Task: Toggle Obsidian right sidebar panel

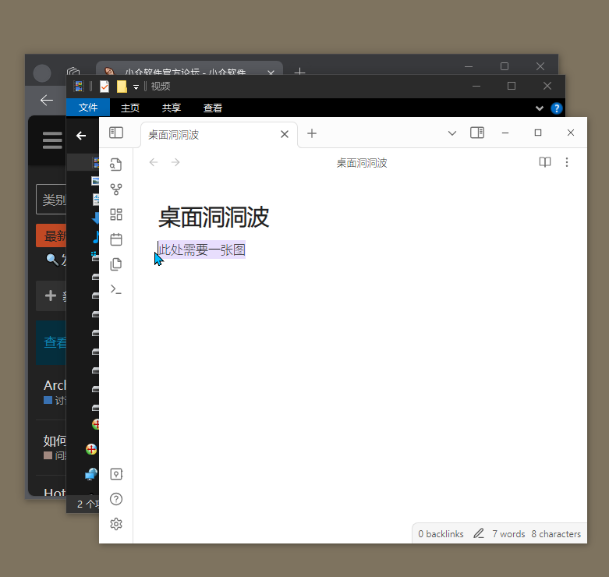Action: point(477,133)
